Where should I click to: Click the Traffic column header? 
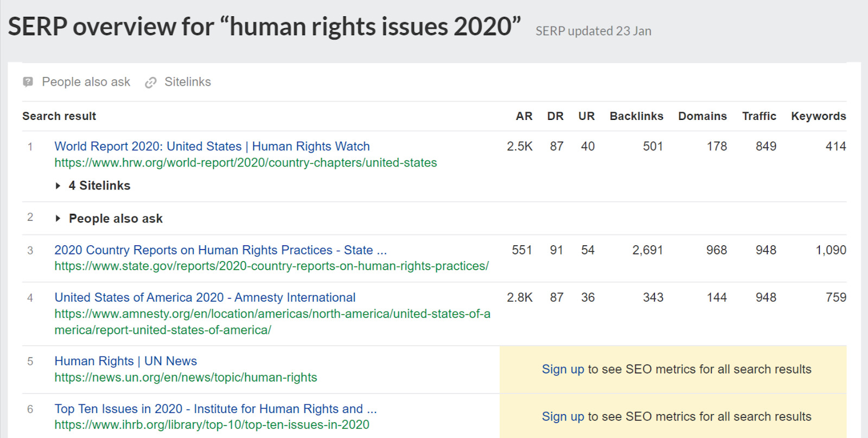(x=759, y=116)
